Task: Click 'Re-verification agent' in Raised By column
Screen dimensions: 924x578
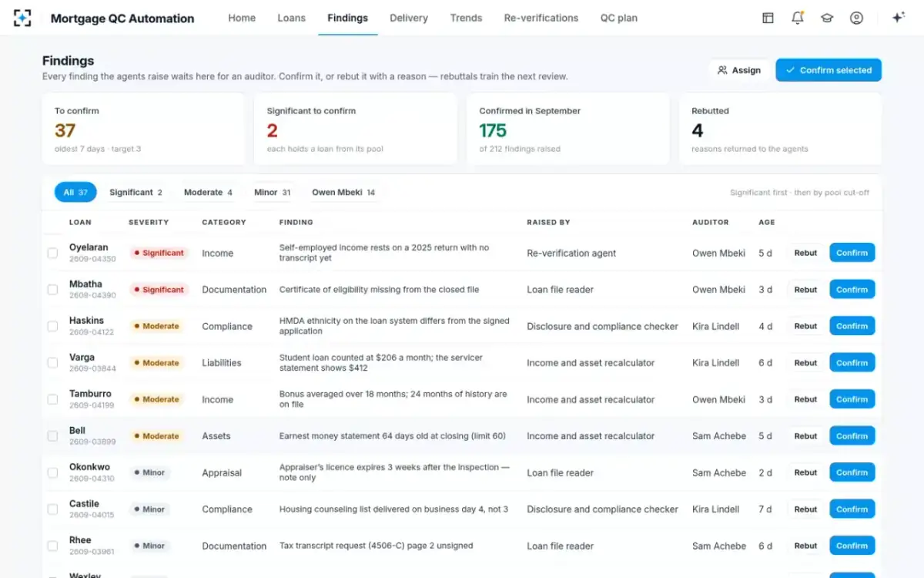Action: click(571, 253)
